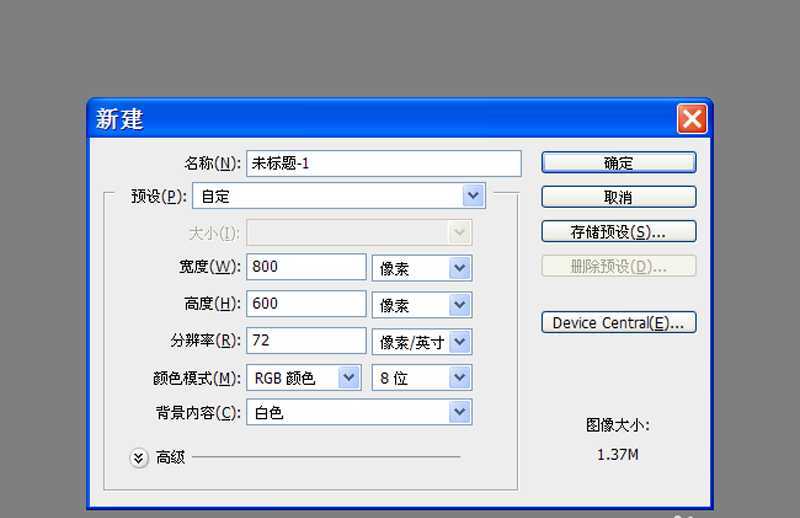The image size is (800, 518).
Task: Open the RGB 颜色 color mode dropdown
Action: coord(304,377)
